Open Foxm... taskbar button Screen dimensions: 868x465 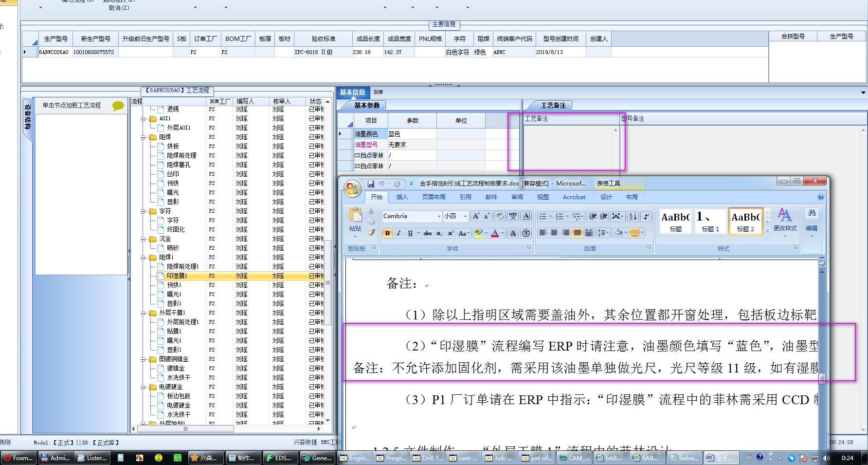(x=18, y=458)
